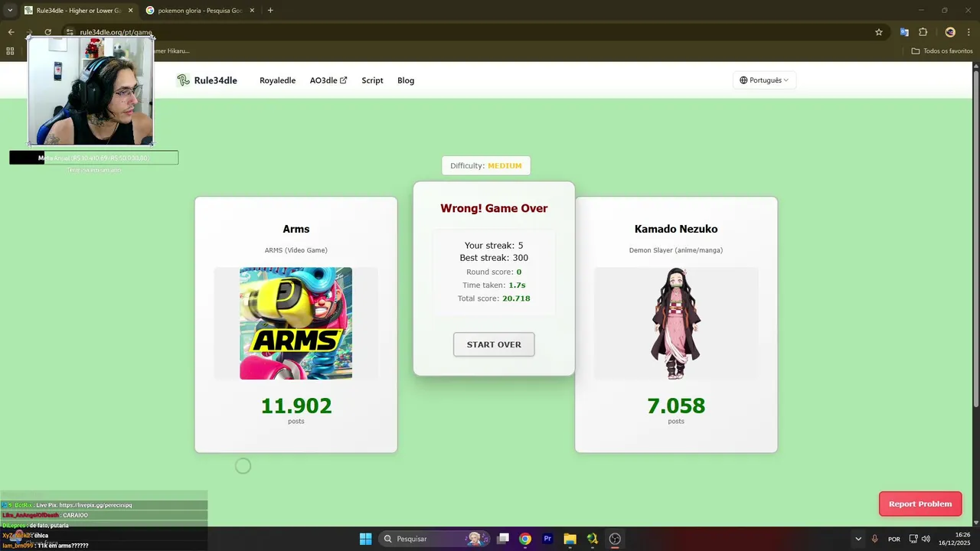The height and width of the screenshot is (551, 980).
Task: Click the Best streak: 300 text
Action: click(494, 258)
